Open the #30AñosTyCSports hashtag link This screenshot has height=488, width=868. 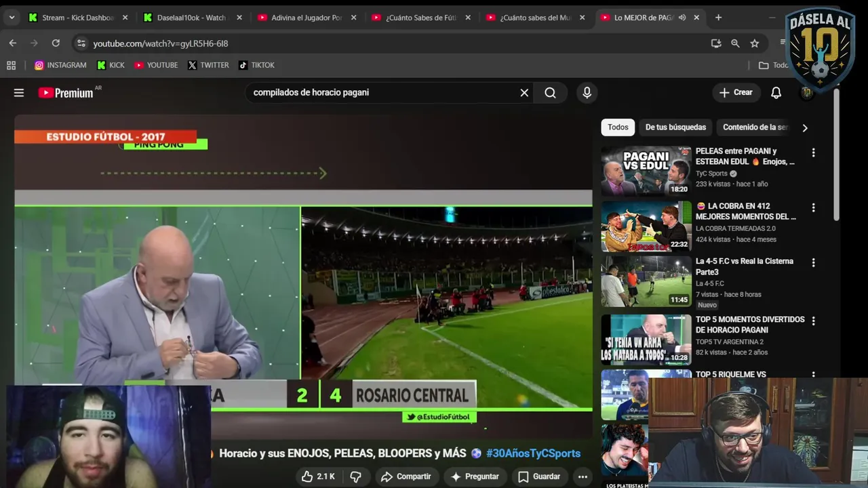pos(533,453)
